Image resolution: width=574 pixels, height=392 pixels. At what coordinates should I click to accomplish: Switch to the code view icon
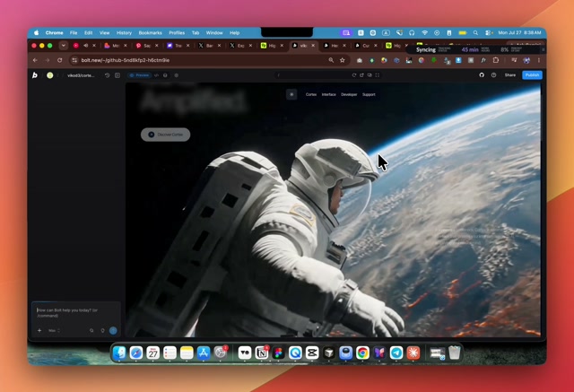[156, 75]
